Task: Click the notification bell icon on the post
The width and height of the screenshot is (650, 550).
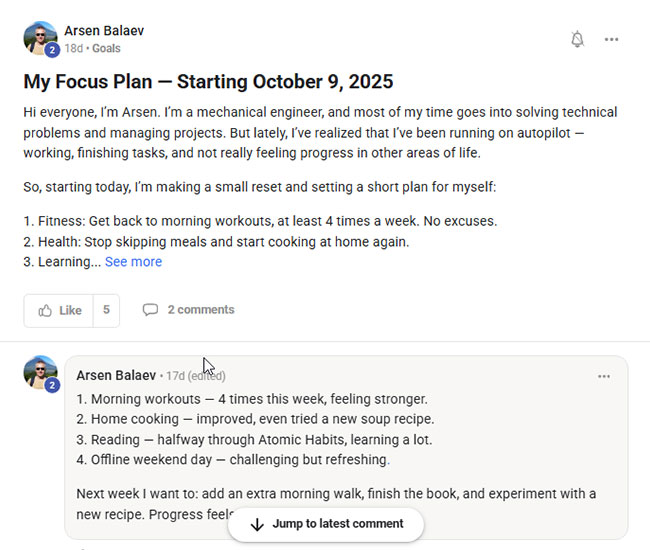Action: (577, 40)
